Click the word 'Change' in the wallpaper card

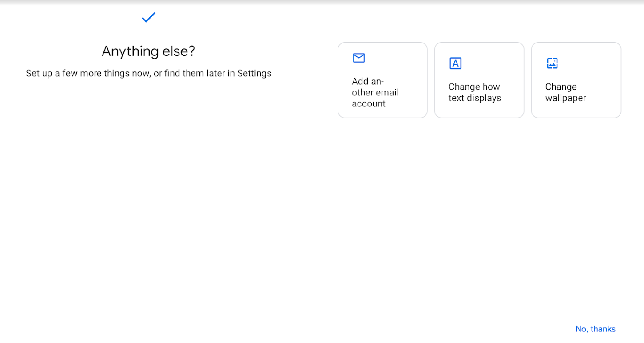[561, 87]
